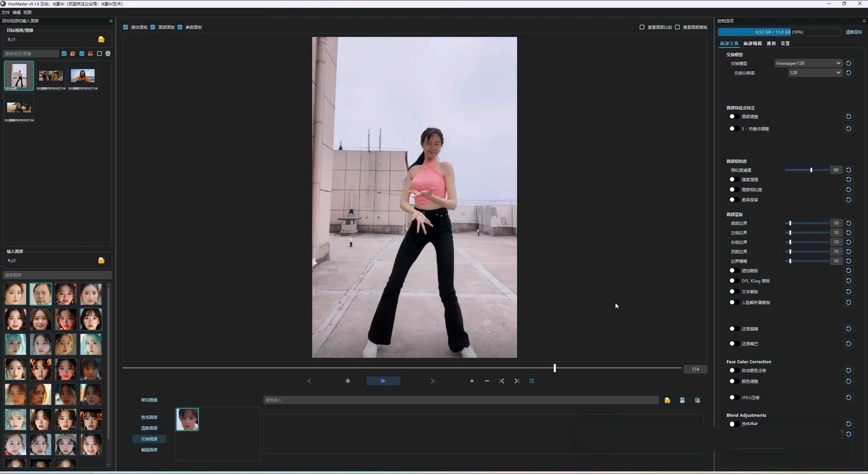Open the Inswapper128 swap model dropdown

click(x=808, y=63)
